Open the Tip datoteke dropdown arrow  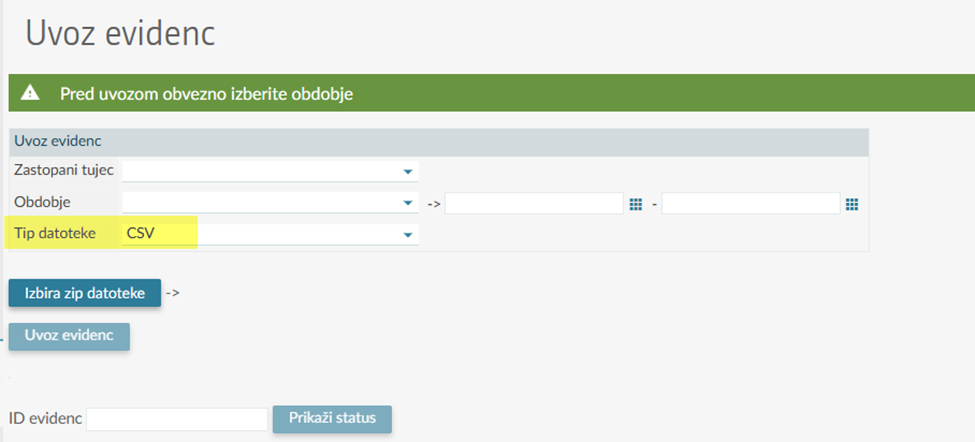pos(407,235)
